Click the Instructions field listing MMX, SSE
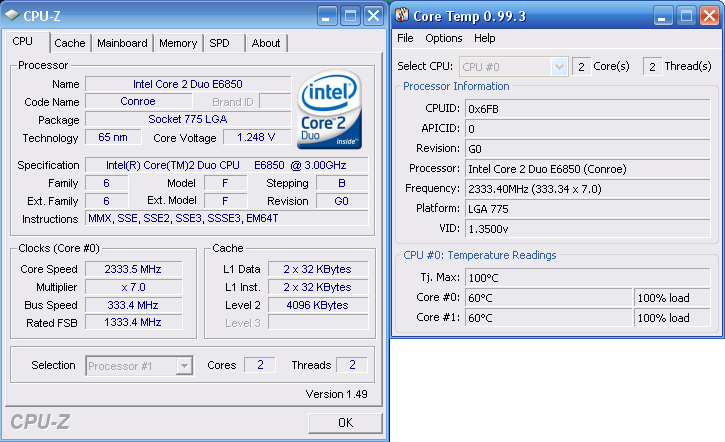The width and height of the screenshot is (725, 442). (x=227, y=218)
